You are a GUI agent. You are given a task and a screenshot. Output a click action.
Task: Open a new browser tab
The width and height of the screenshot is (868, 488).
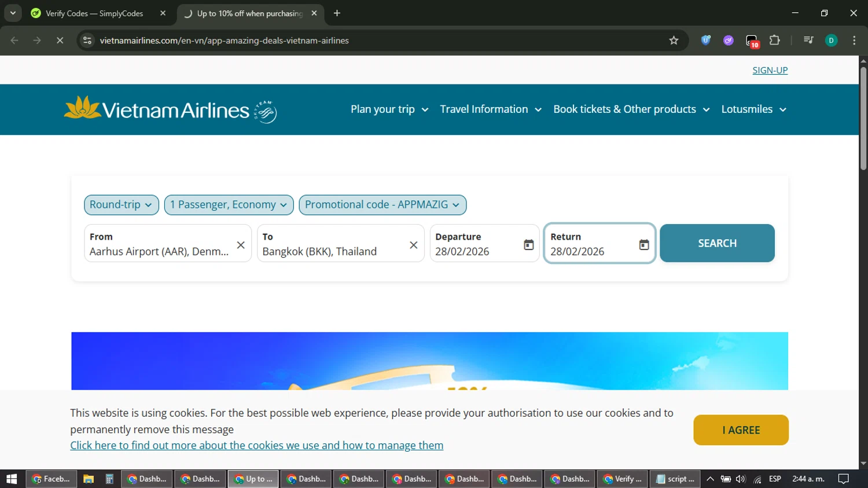click(x=337, y=13)
